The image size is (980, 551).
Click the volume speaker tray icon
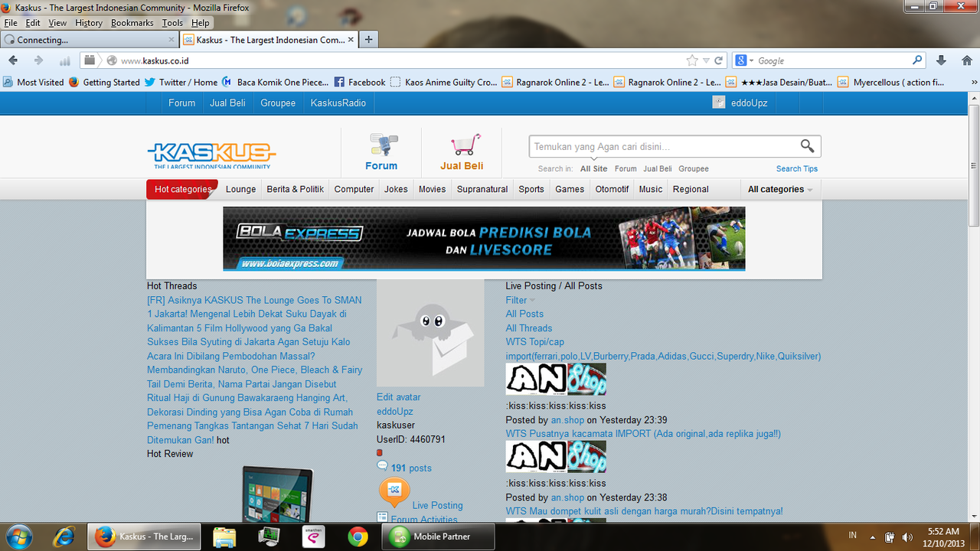(907, 536)
